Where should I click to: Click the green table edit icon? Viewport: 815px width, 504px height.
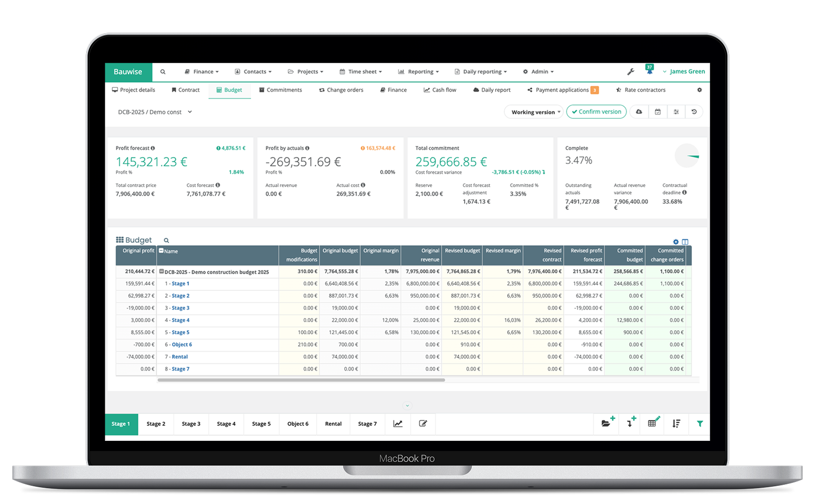point(653,424)
